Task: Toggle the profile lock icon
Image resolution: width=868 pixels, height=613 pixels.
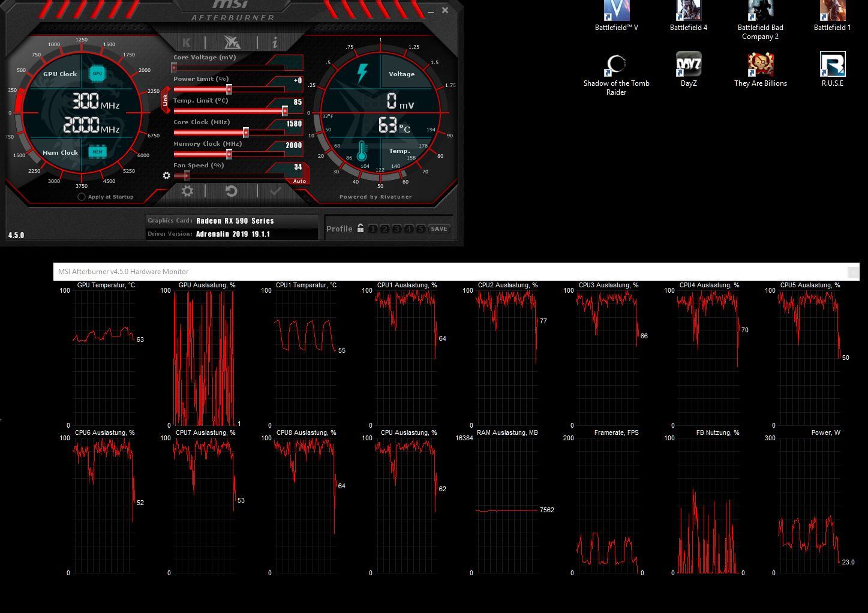Action: (x=360, y=228)
